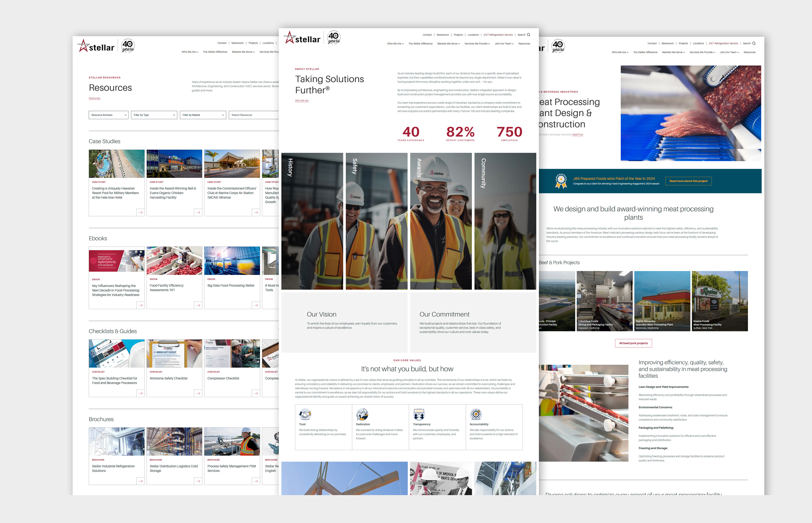This screenshot has width=812, height=523.
Task: Open Resources nav item on center page
Action: [524, 43]
